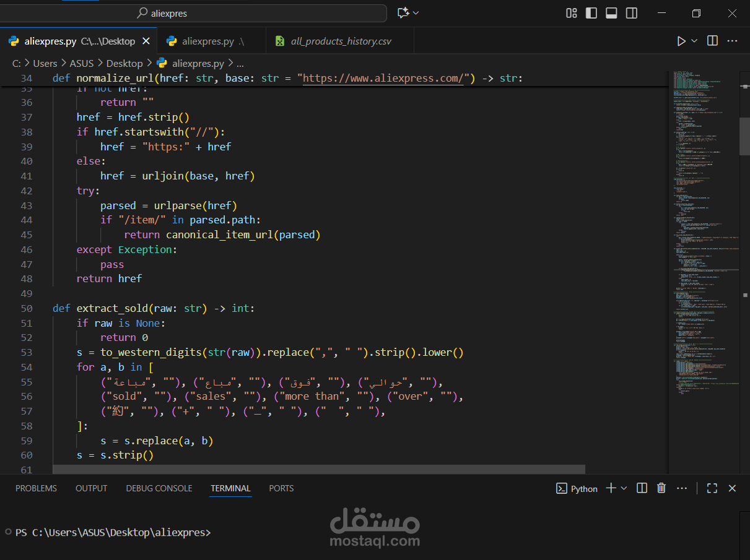
Task: Open Customize Layout icon in title bar
Action: [572, 13]
